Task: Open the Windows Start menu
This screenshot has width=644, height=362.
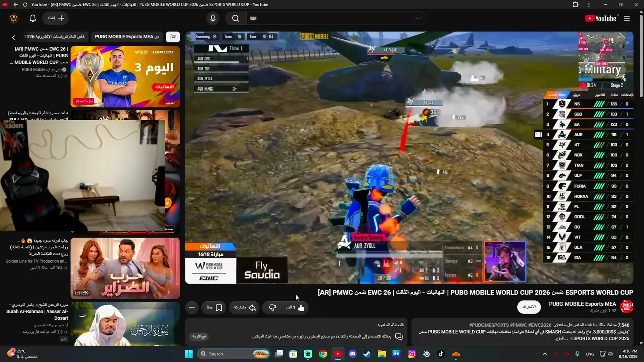Action: click(x=189, y=354)
